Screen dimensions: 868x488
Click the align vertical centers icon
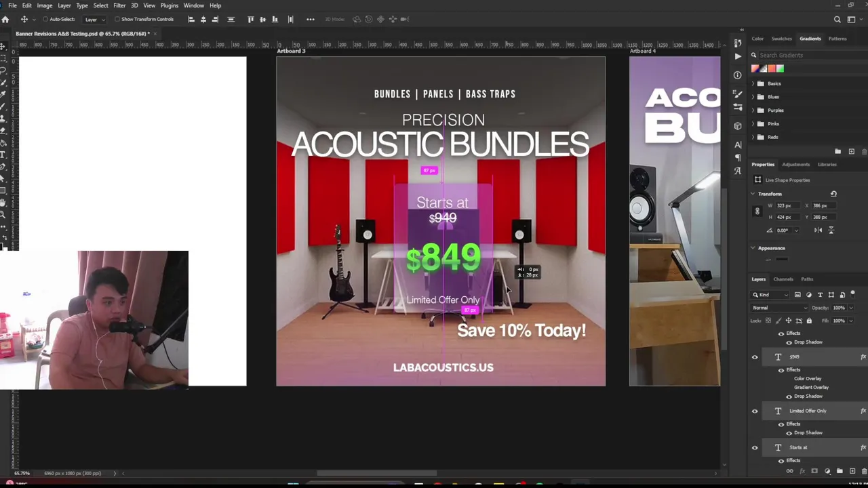[x=263, y=19]
